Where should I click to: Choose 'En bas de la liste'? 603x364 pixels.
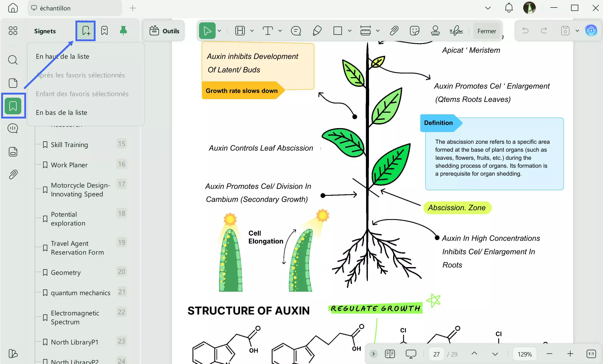(x=62, y=112)
